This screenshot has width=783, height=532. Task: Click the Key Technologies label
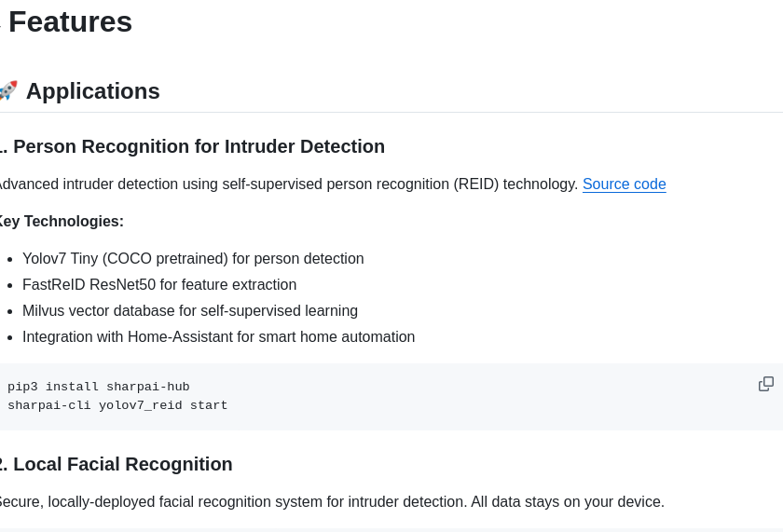pyautogui.click(x=61, y=222)
